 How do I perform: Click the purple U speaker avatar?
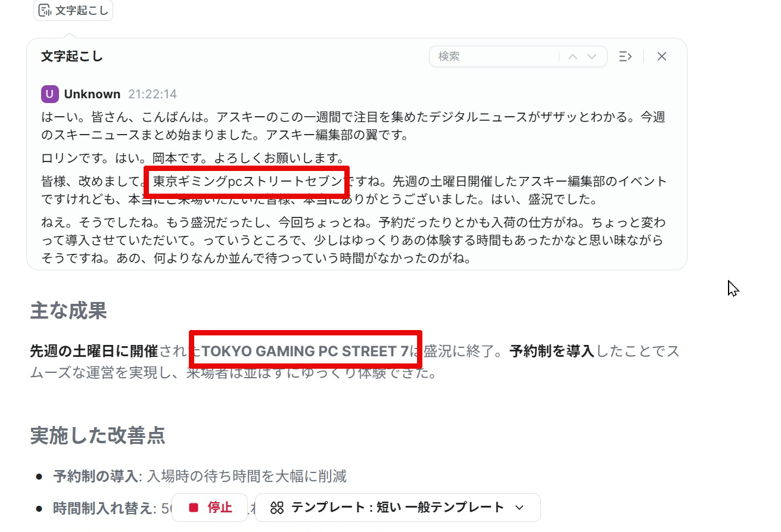[x=50, y=94]
